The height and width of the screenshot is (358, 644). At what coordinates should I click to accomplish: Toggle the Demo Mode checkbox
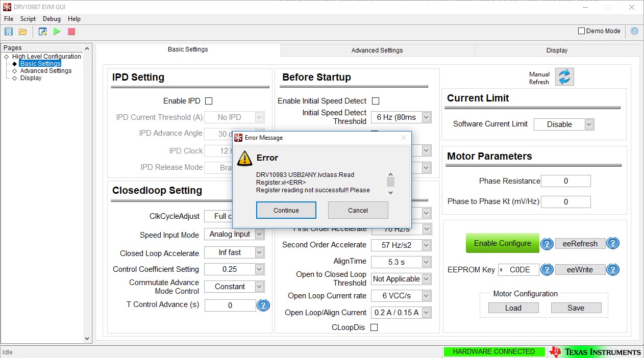581,31
